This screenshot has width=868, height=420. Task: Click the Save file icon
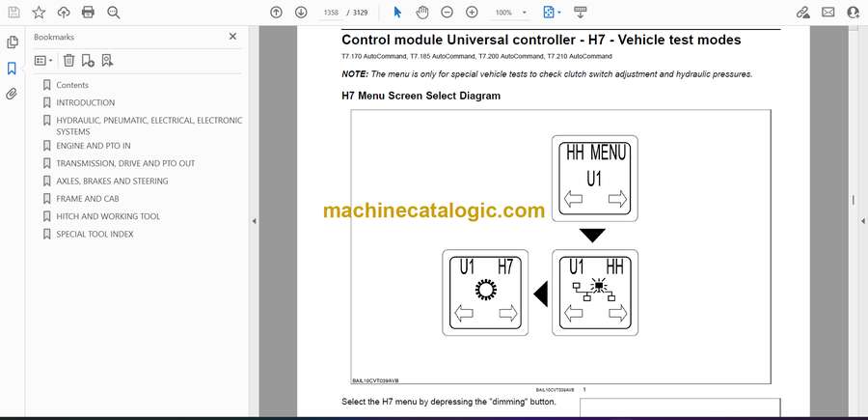(14, 13)
